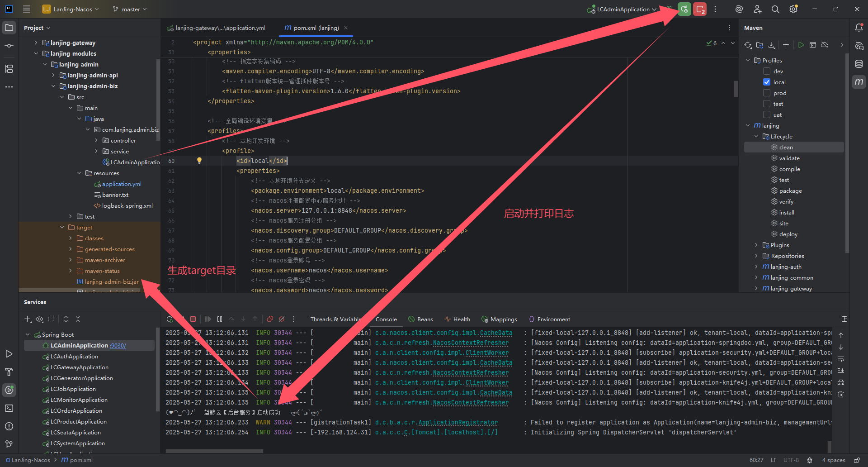Viewport: 868px width, 467px height.
Task: Open the Problems tool window icon
Action: [x=9, y=426]
